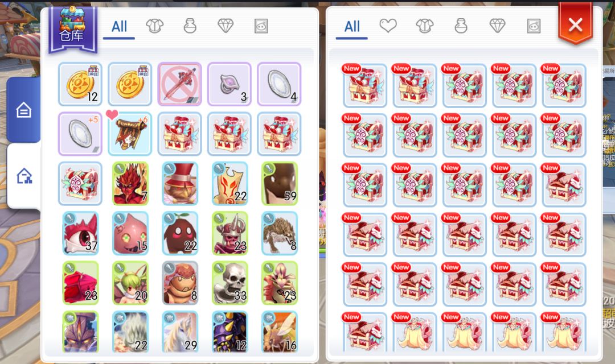Show favorites with heart filter in bag

click(x=388, y=26)
